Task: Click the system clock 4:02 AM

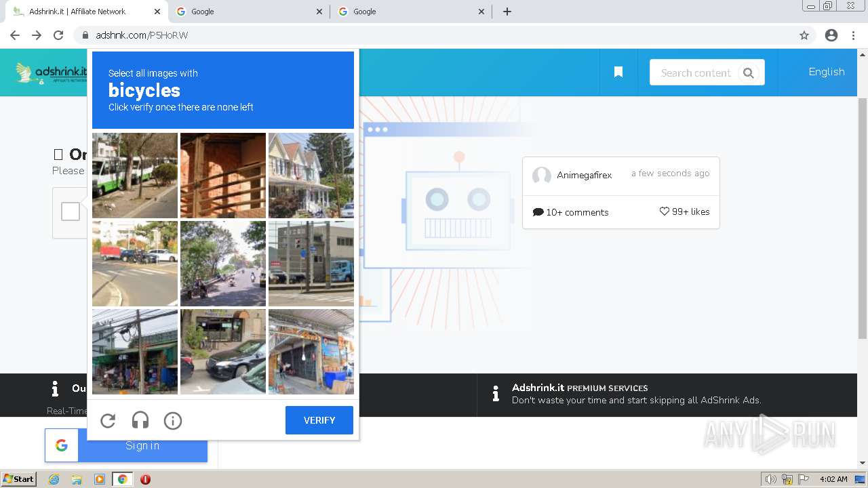Action: [833, 479]
